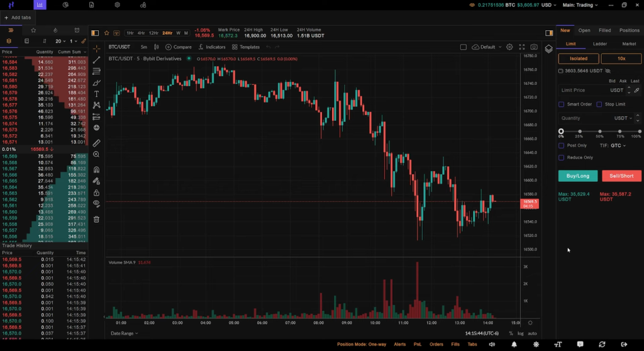644x351 pixels.
Task: Open the Cumm Sum column dropdown
Action: (x=72, y=52)
